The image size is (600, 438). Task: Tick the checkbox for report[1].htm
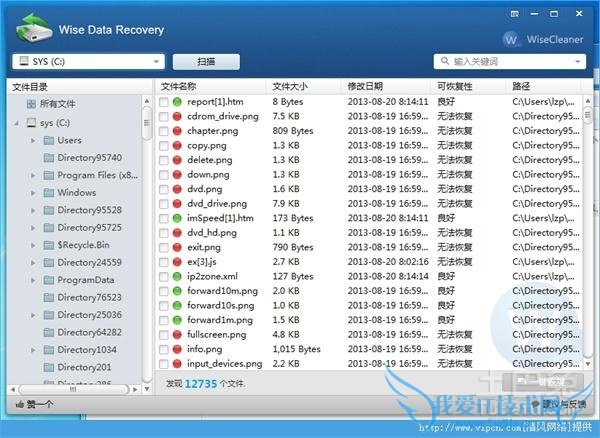[x=163, y=102]
